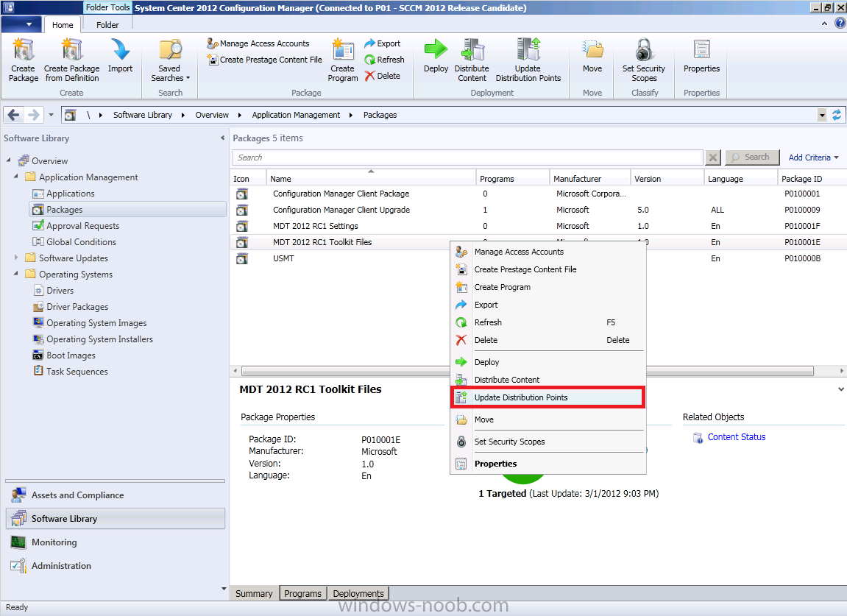Click the Import ribbon icon

coord(120,55)
